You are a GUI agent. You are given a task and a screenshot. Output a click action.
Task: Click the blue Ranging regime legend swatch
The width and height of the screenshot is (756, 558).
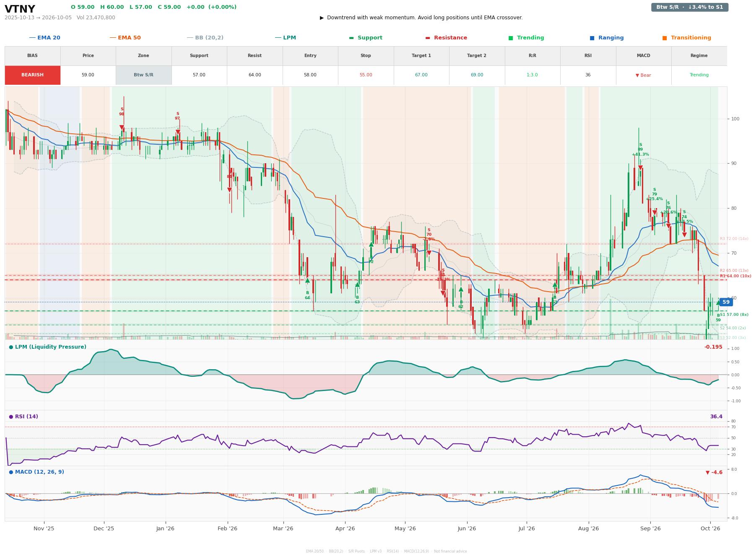(x=592, y=38)
